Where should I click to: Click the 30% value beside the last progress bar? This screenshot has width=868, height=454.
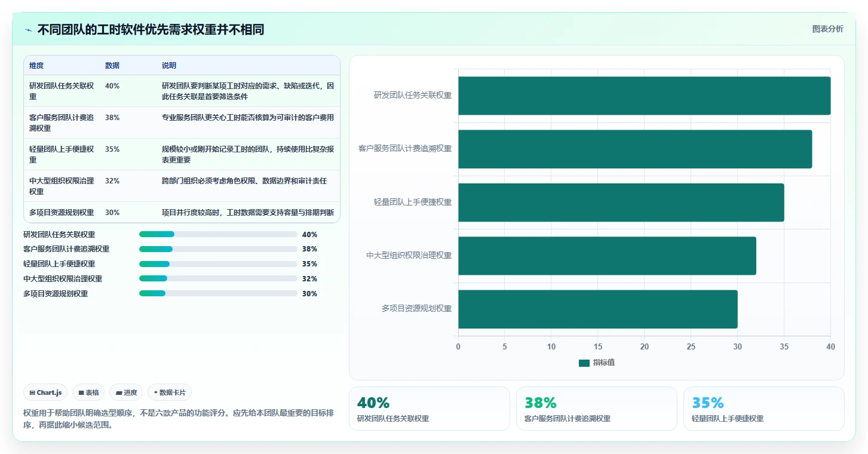(x=309, y=294)
